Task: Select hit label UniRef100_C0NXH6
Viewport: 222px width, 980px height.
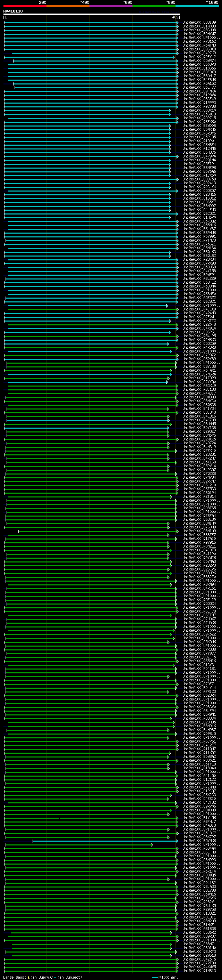Action: [x=199, y=130]
